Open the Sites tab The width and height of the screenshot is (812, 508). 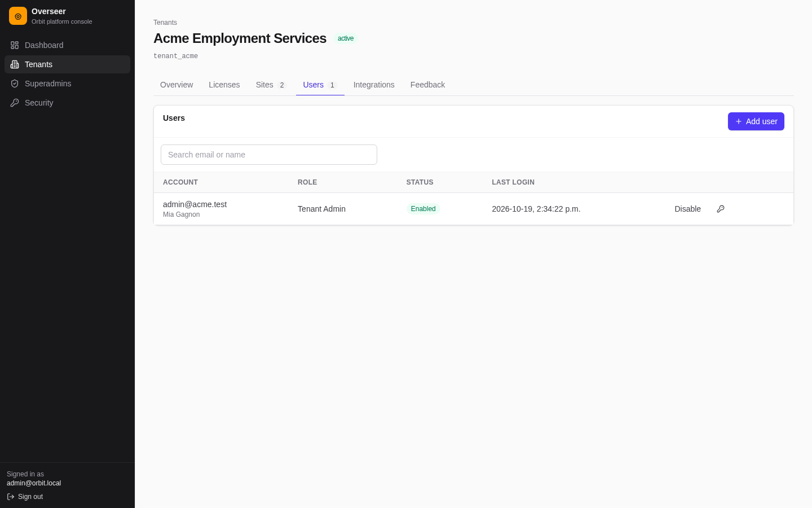271,85
